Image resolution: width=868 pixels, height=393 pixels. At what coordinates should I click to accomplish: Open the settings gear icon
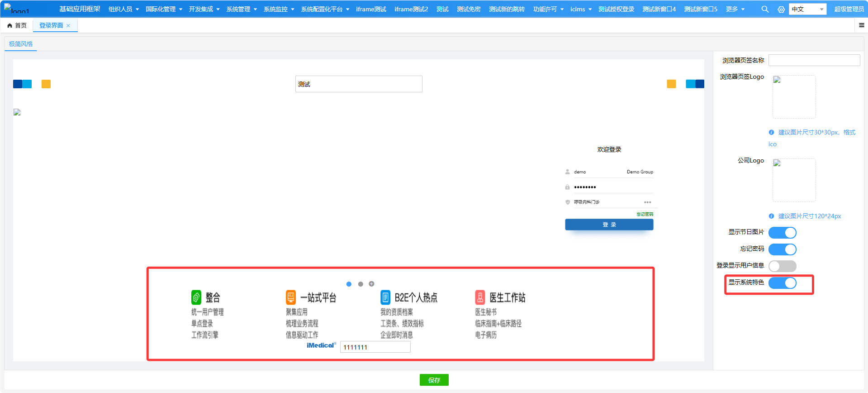[x=781, y=9]
